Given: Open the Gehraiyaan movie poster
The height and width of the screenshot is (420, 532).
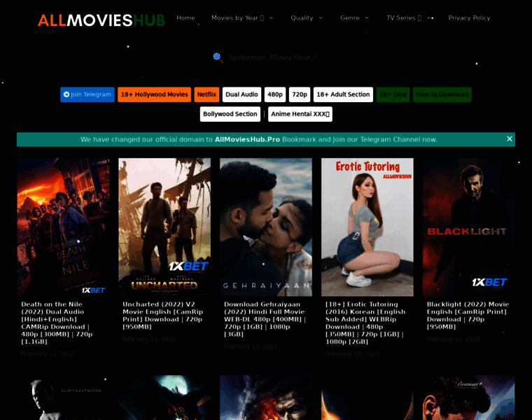Looking at the screenshot, I should pos(266,227).
